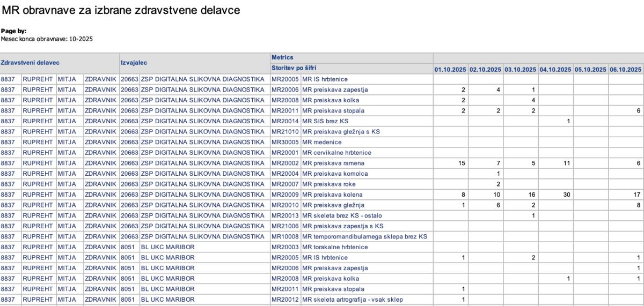Select the 05.10.2025 date column header
Image resolution: width=644 pixels, height=306 pixels.
tap(590, 69)
